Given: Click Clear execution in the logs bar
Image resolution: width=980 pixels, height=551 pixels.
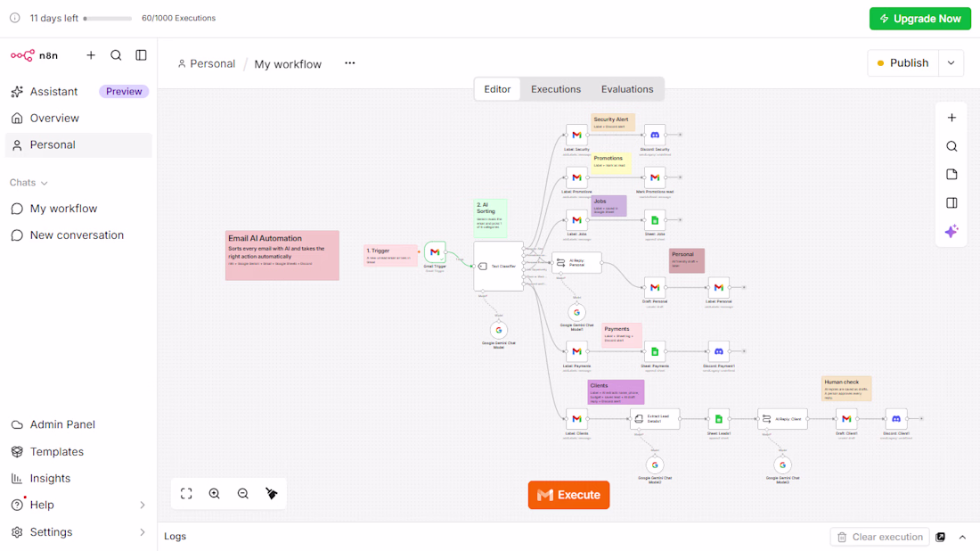Looking at the screenshot, I should 880,537.
